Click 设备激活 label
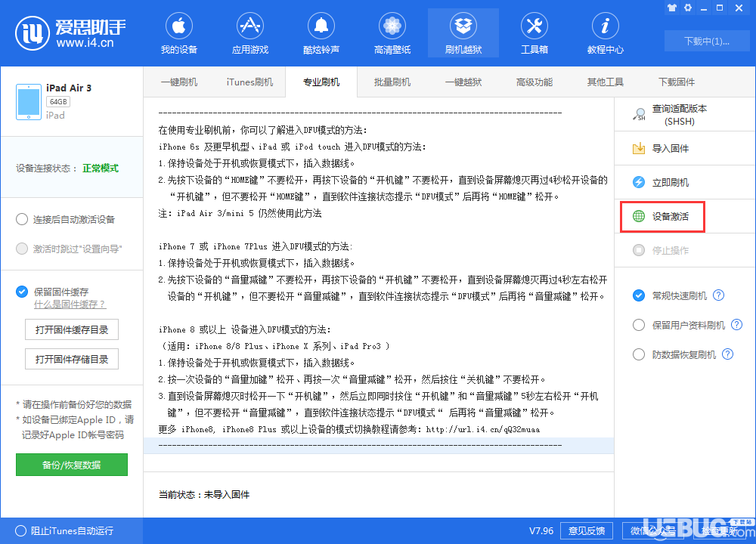The height and width of the screenshot is (544, 756). (x=670, y=216)
